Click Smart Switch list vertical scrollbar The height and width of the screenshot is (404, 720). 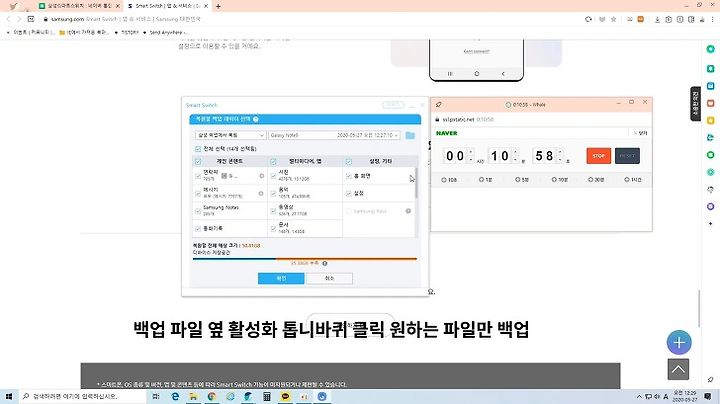[x=416, y=183]
